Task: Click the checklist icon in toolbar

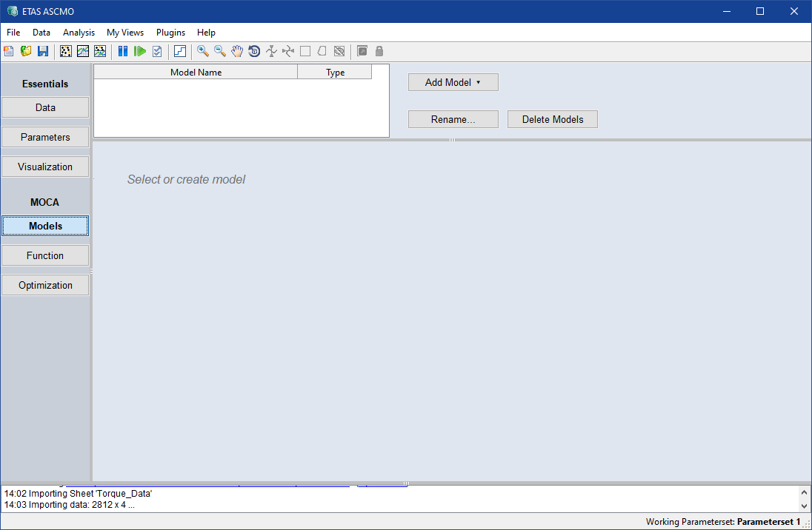Action: [x=157, y=51]
